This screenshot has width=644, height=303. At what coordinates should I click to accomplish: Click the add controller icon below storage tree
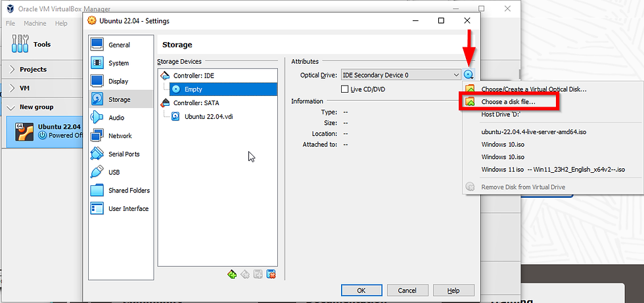click(x=232, y=274)
